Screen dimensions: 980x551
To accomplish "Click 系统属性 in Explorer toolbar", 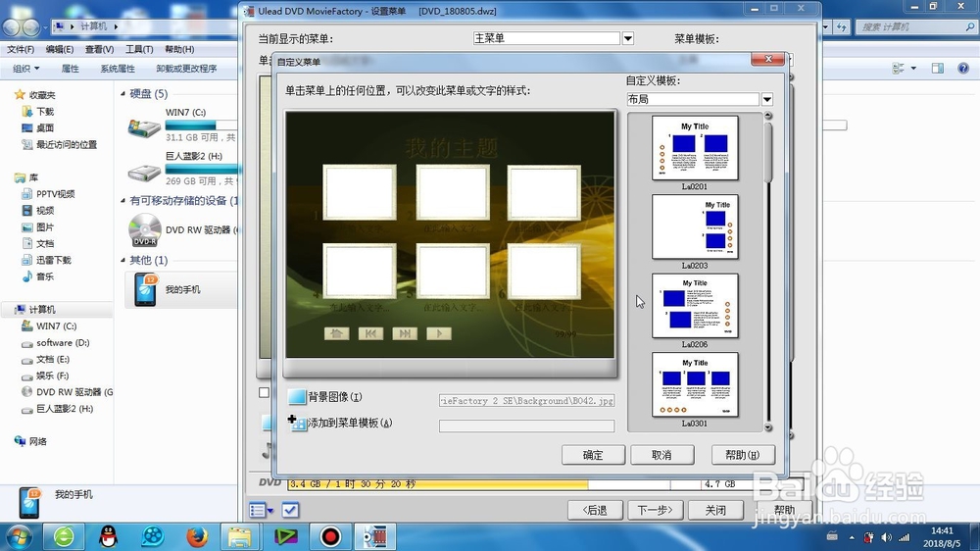I will (118, 69).
